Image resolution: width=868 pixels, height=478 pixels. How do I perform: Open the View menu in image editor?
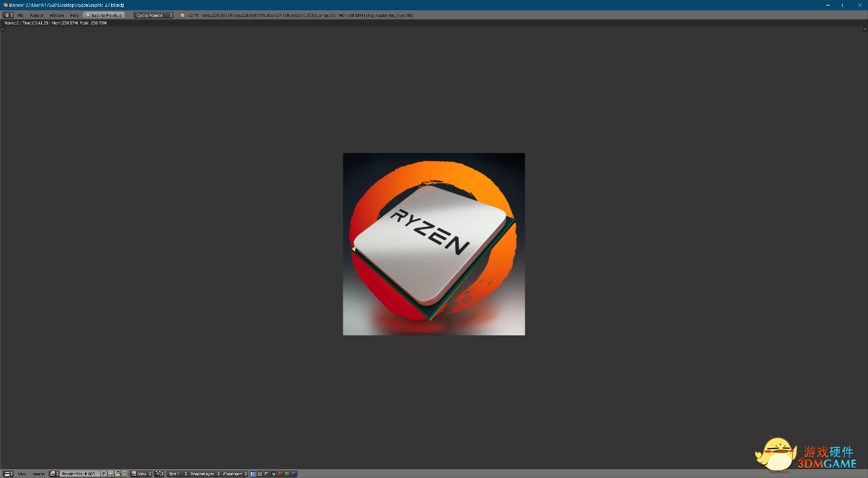point(22,474)
